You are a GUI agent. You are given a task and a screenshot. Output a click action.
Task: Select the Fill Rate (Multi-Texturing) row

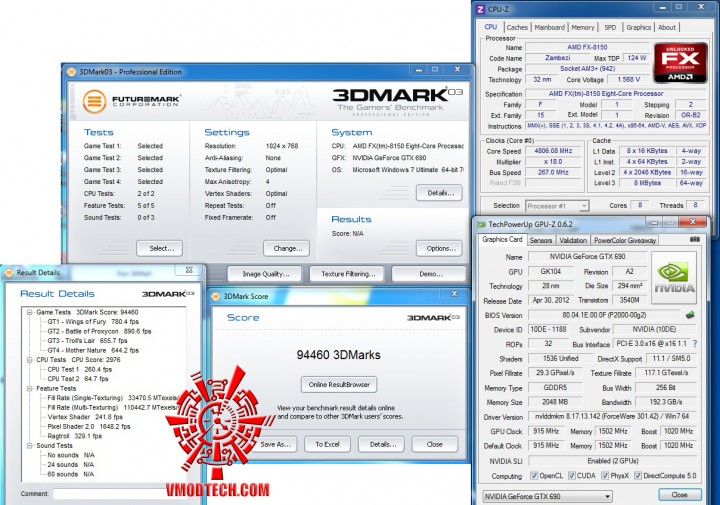113,408
